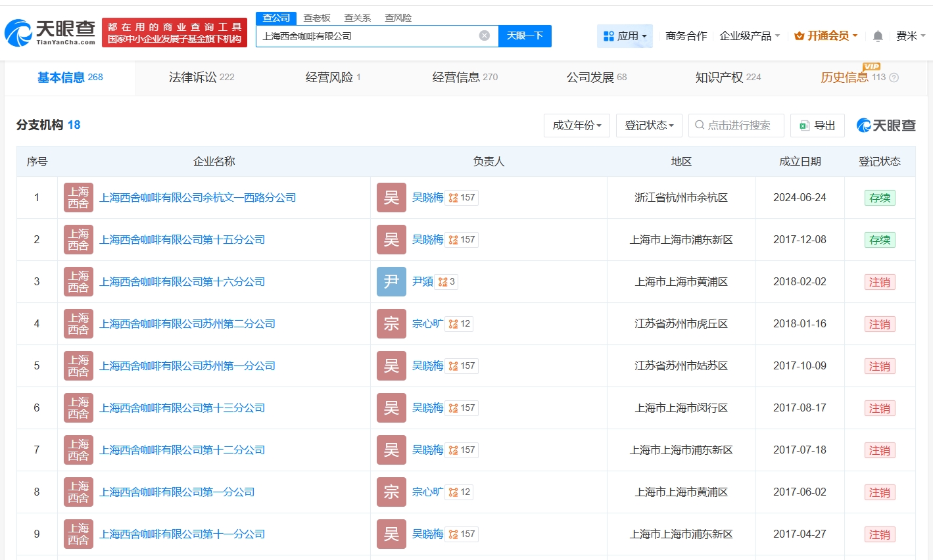Clear the search box with the X icon

[x=485, y=35]
